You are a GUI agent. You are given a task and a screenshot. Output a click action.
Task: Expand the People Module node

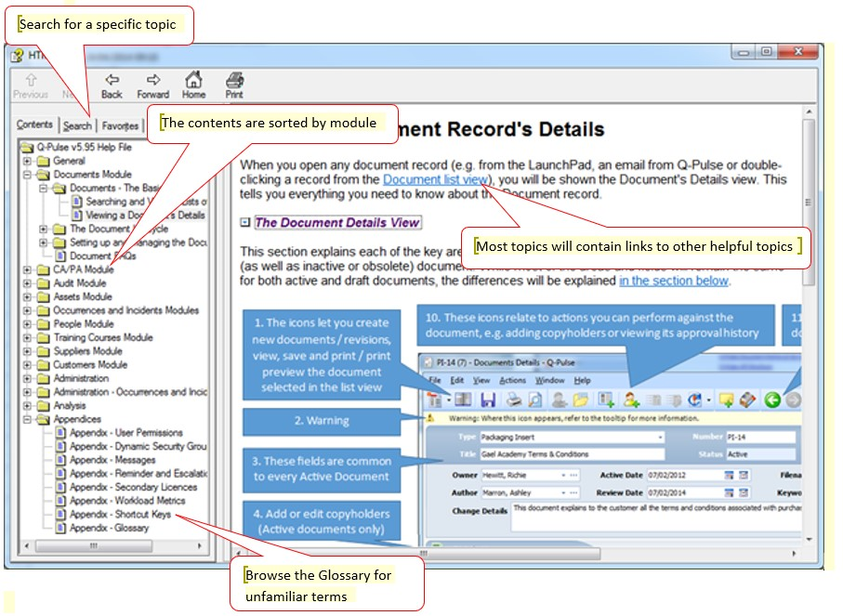[27, 324]
